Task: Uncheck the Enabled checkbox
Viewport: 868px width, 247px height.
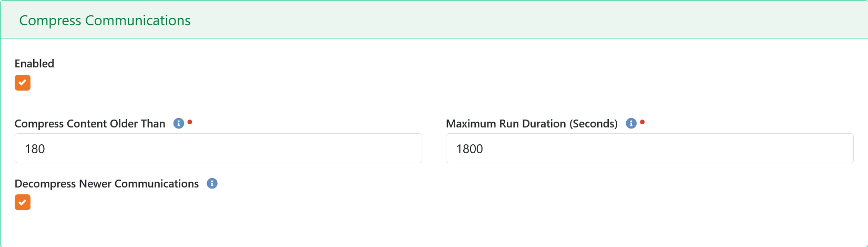Action: (x=23, y=83)
